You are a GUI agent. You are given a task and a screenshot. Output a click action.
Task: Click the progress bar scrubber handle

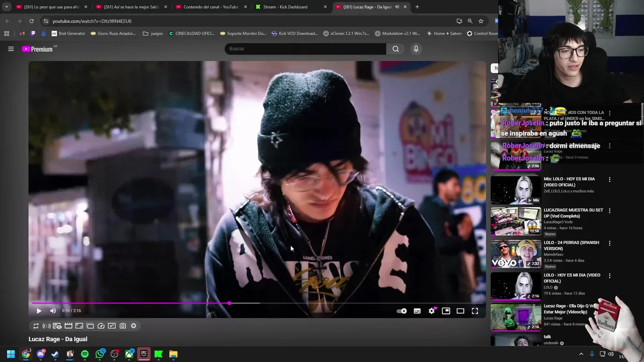tap(229, 303)
